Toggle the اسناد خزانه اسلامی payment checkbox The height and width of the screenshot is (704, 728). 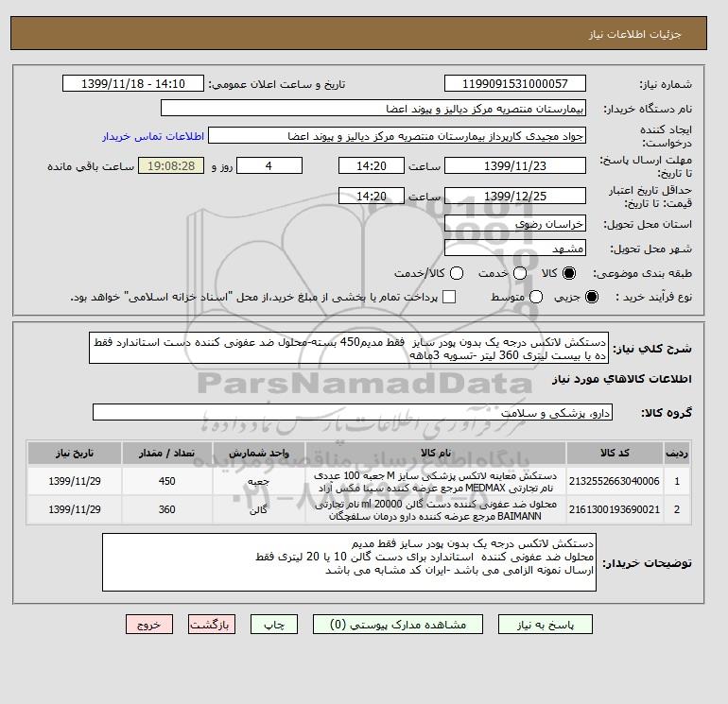(x=449, y=297)
